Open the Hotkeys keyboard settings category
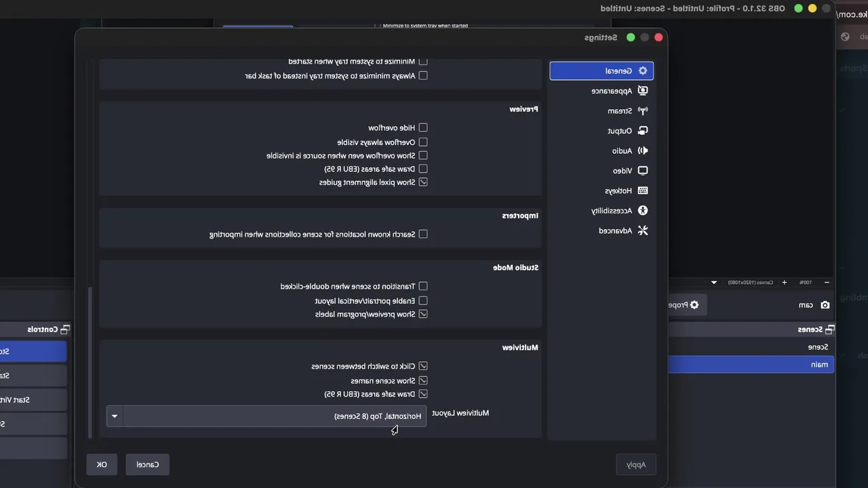 click(627, 191)
